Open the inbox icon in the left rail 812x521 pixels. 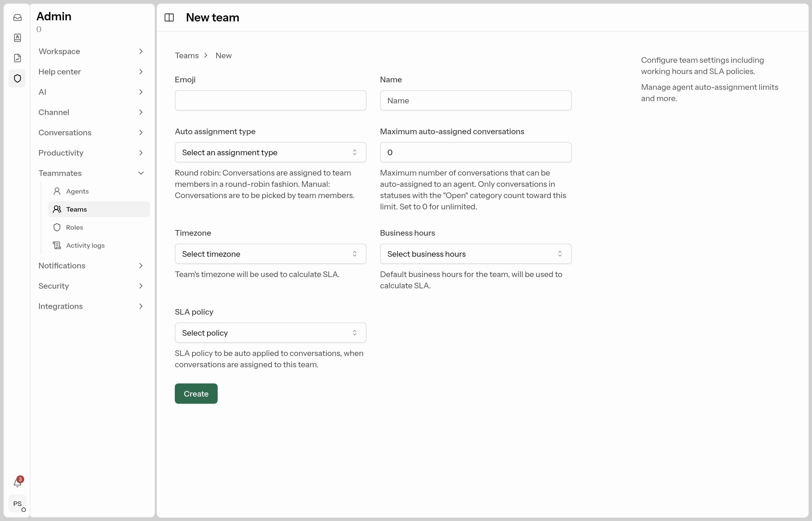pos(17,18)
